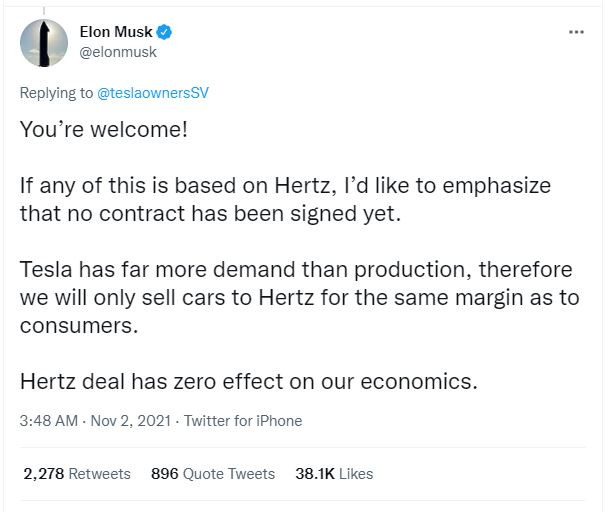Click the Elon Musk display name

point(115,32)
